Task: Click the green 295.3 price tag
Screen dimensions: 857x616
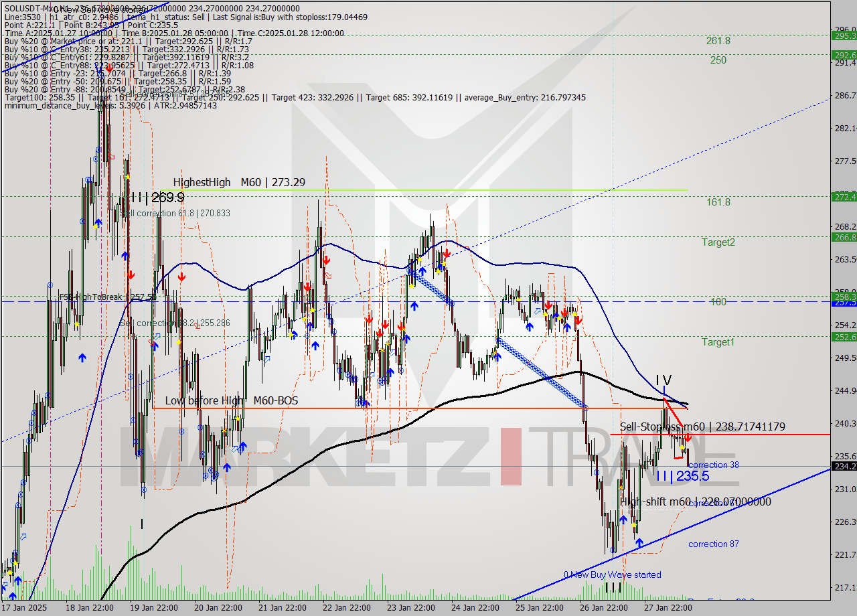Action: pos(844,35)
